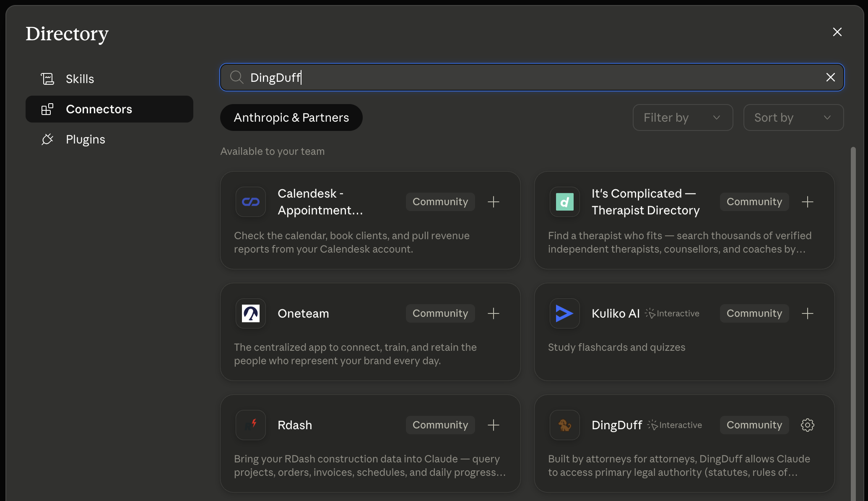The height and width of the screenshot is (501, 868).
Task: Click the Oneteam centralized app description
Action: coord(355,354)
